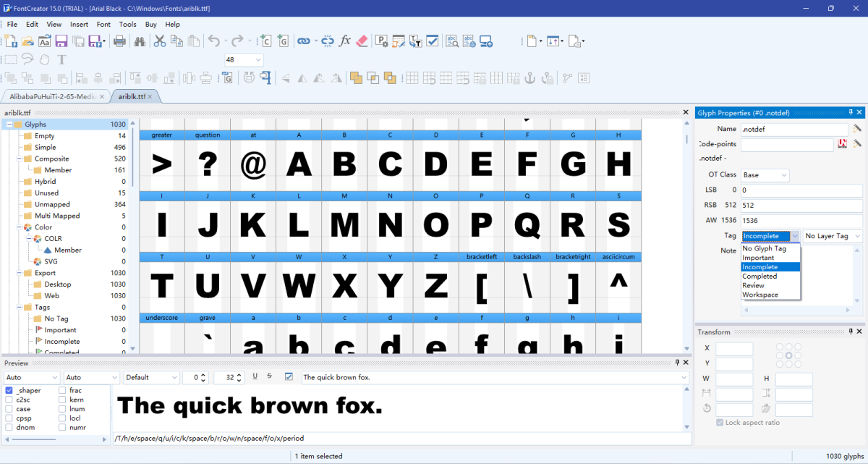Click the pink eraser icon
Image resolution: width=868 pixels, height=464 pixels.
point(362,41)
